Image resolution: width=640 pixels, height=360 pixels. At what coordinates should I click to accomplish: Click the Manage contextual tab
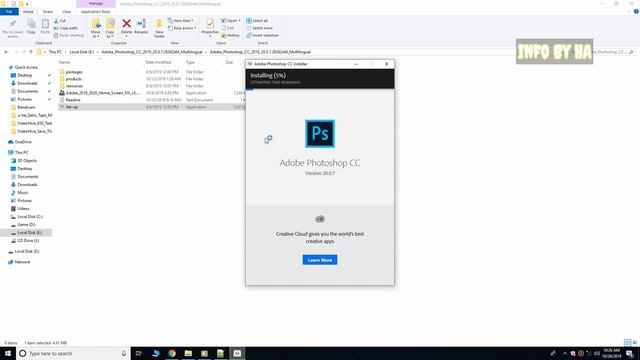(96, 4)
